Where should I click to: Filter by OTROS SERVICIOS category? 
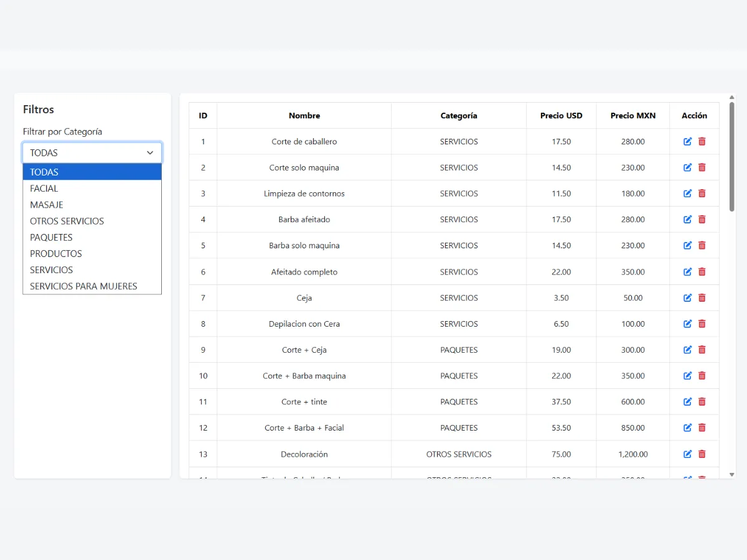tap(67, 221)
